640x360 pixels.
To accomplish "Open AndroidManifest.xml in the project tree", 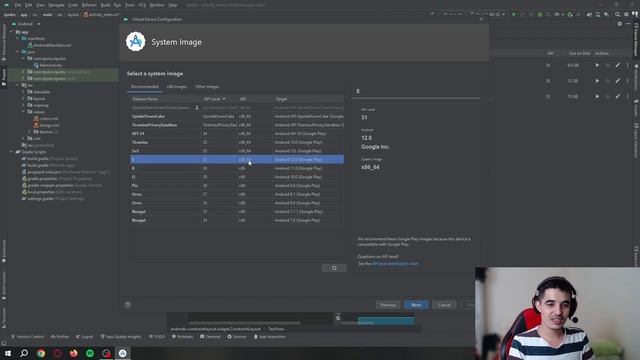I will coord(49,45).
